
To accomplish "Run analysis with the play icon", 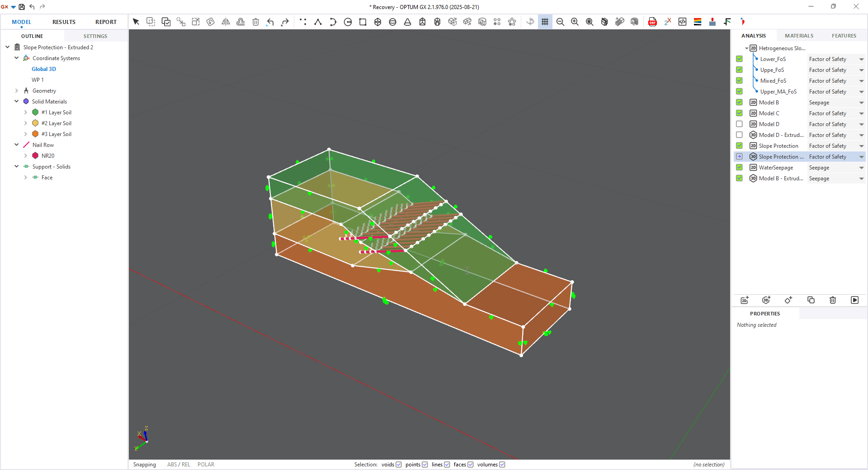I will (x=854, y=300).
